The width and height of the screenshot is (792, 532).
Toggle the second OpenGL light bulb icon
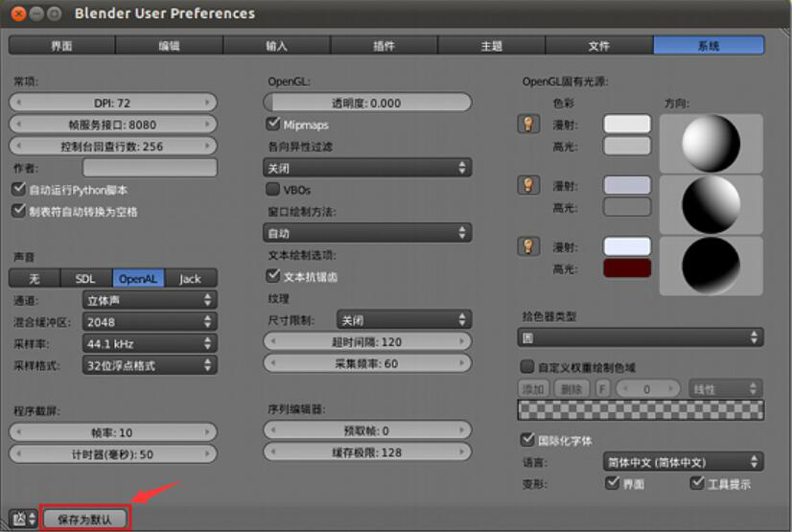(528, 185)
